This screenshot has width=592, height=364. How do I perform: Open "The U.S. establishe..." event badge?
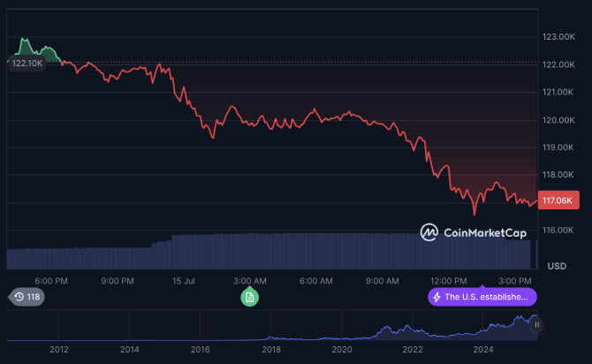tap(482, 297)
